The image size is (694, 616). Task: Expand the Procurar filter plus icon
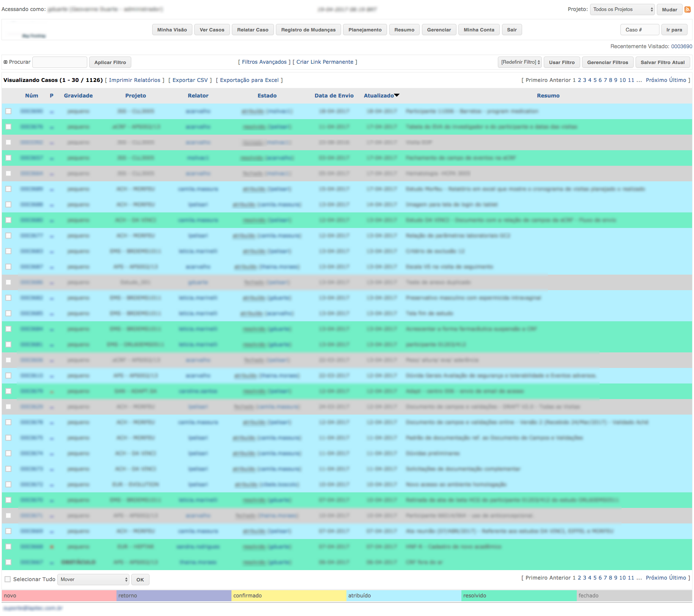pyautogui.click(x=5, y=62)
